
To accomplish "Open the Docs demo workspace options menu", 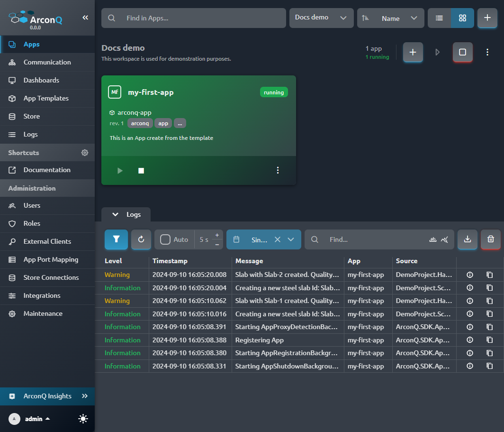I will click(487, 52).
